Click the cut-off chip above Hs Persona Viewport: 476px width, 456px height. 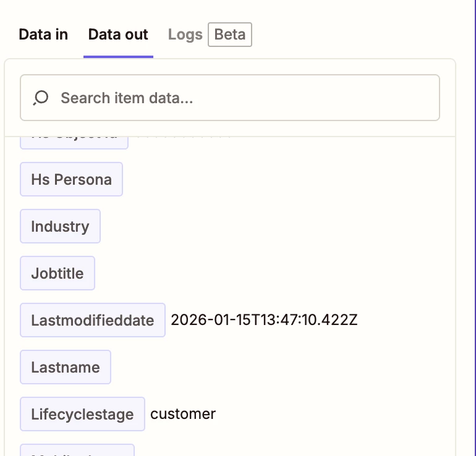(74, 141)
